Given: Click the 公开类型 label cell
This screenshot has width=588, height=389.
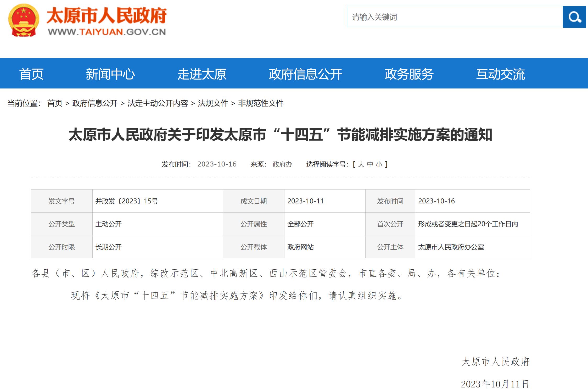Looking at the screenshot, I should pos(62,224).
